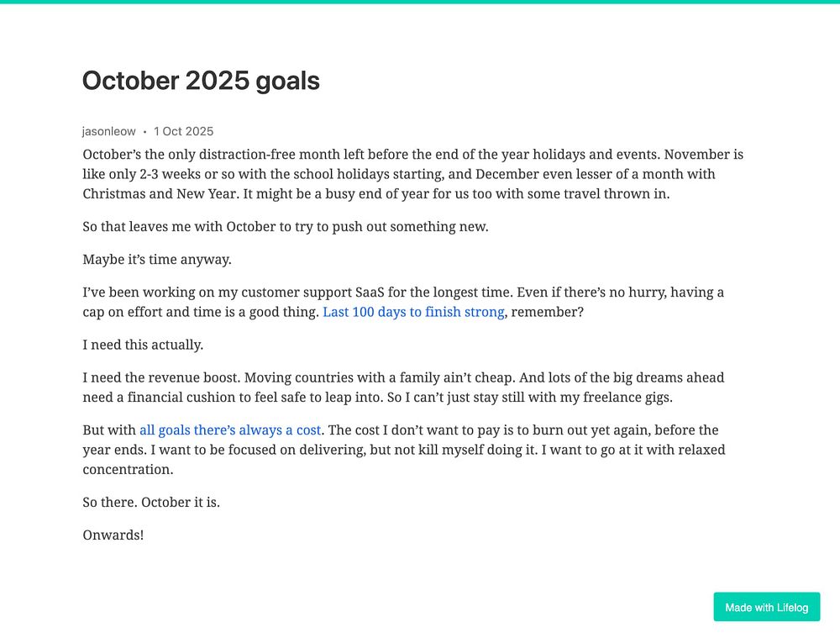This screenshot has height=638, width=840.
Task: Open the "Last 100 days to finish strong" link
Action: point(413,312)
